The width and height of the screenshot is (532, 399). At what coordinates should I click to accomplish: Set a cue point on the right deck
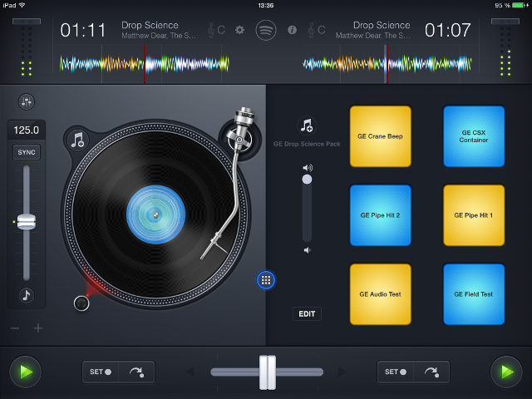396,372
